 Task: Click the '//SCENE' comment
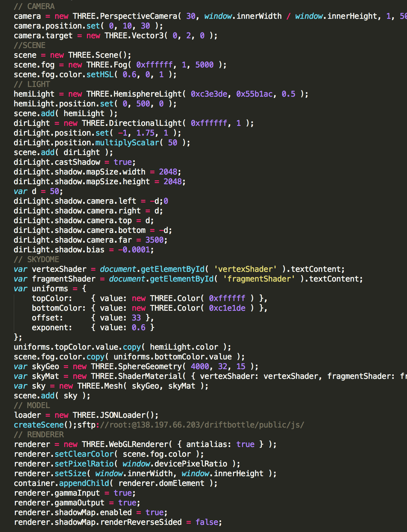30,45
